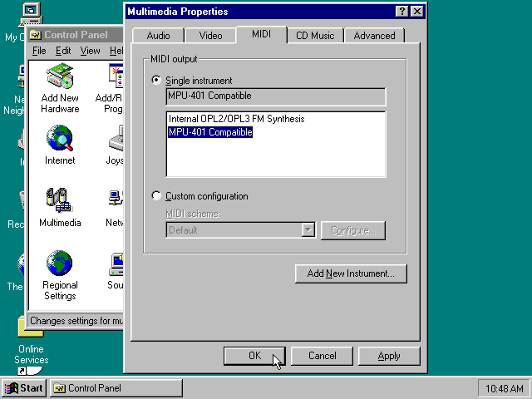Open Regional Settings in Control Panel
532x399 pixels.
coord(60,275)
